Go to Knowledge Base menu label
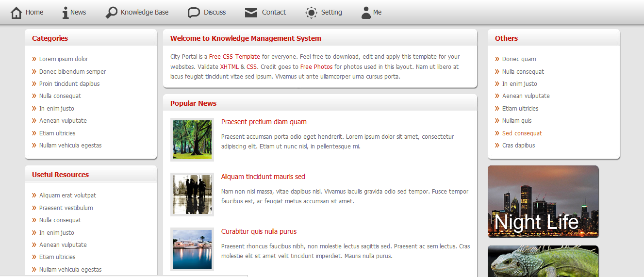Image resolution: width=644 pixels, height=277 pixels. point(145,13)
